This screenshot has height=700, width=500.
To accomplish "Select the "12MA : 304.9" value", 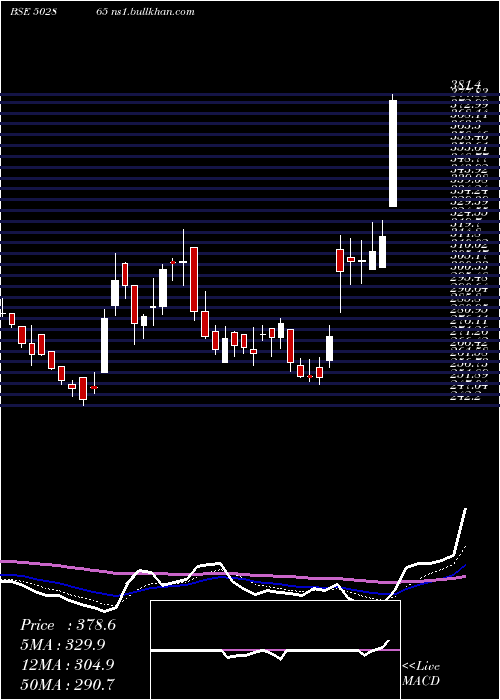I will (x=67, y=665).
